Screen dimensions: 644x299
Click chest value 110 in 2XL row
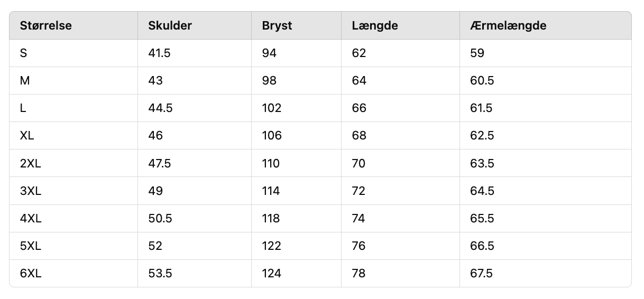point(271,163)
